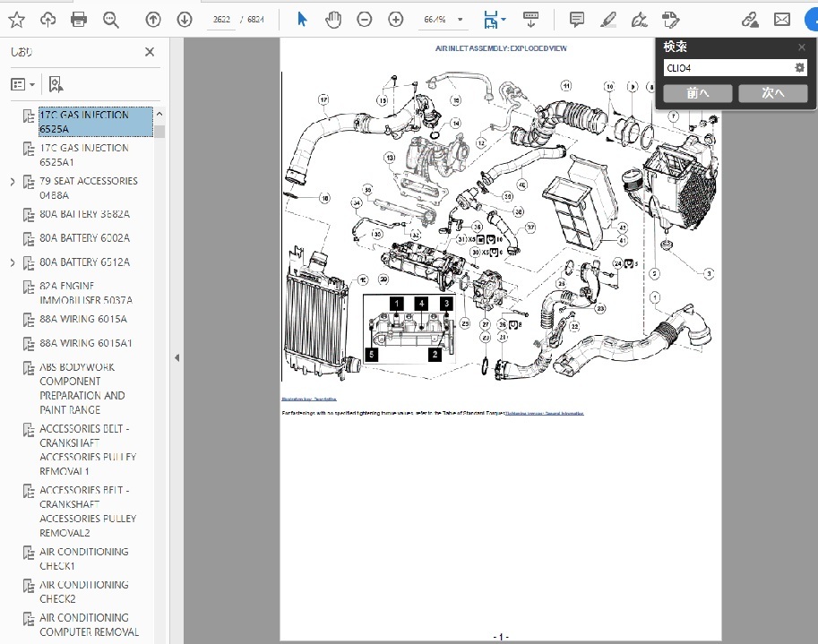Viewport: 818px width, 644px height.
Task: Expand the 79 SEAT ACCESSORIES 0488A bookmark
Action: [x=13, y=182]
